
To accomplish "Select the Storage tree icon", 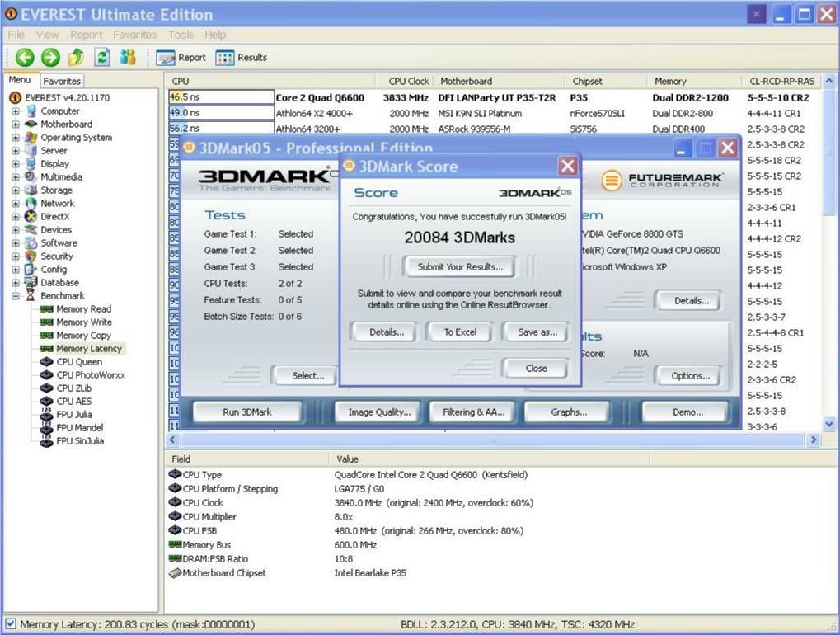I will tap(31, 190).
